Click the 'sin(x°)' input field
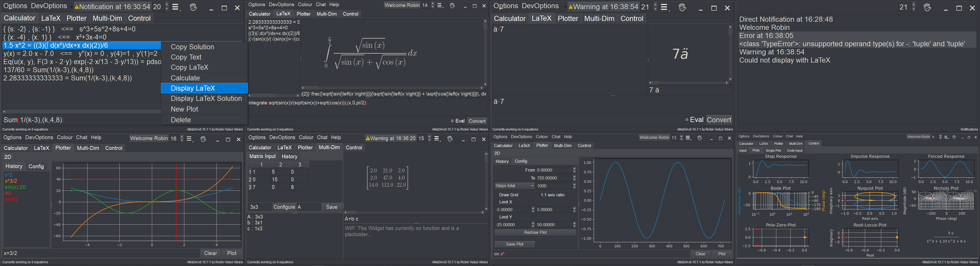 tap(591, 254)
